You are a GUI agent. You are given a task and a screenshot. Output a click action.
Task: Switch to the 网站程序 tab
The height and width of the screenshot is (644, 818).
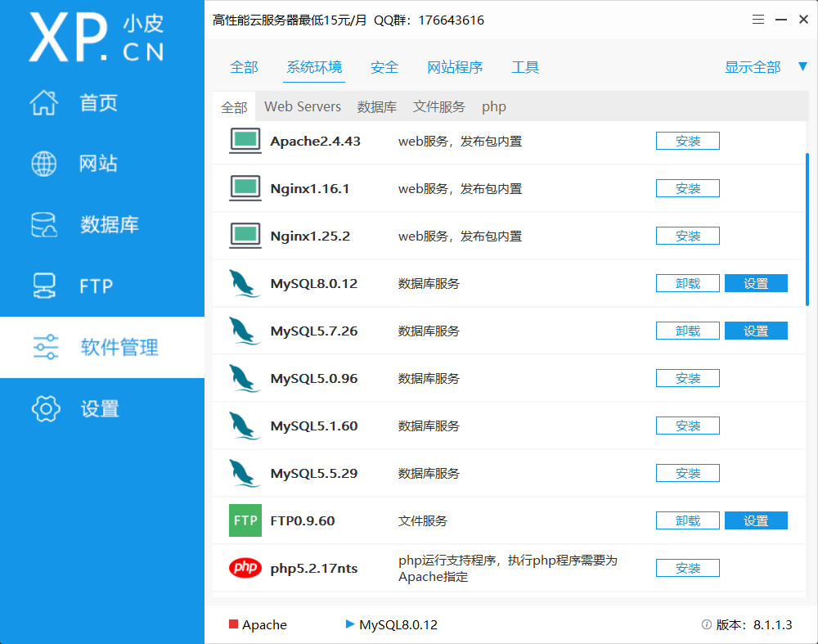pyautogui.click(x=455, y=67)
